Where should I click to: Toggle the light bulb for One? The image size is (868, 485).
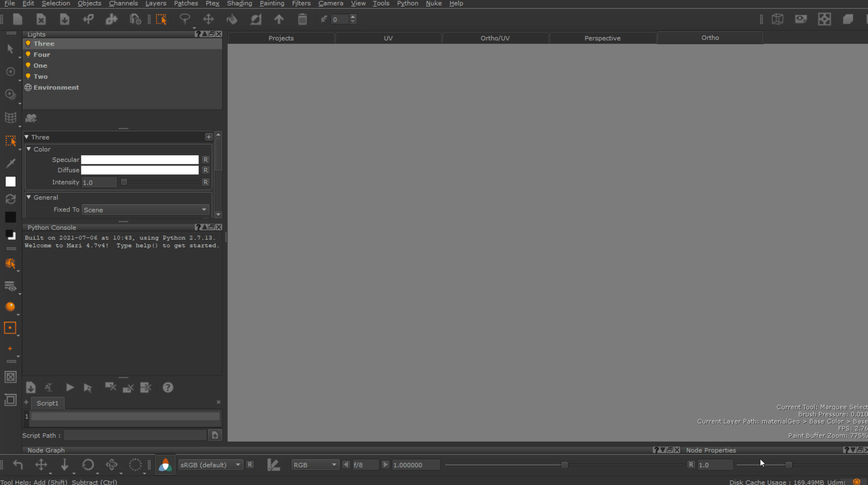pos(28,66)
